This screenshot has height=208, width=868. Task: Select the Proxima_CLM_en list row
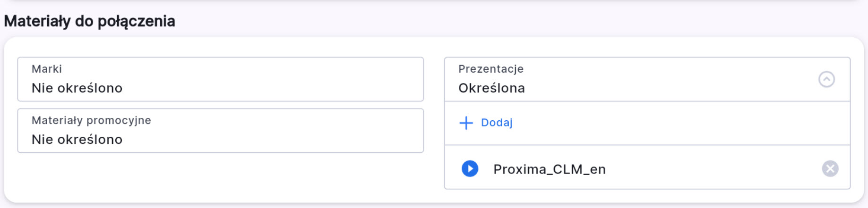pyautogui.click(x=709, y=169)
